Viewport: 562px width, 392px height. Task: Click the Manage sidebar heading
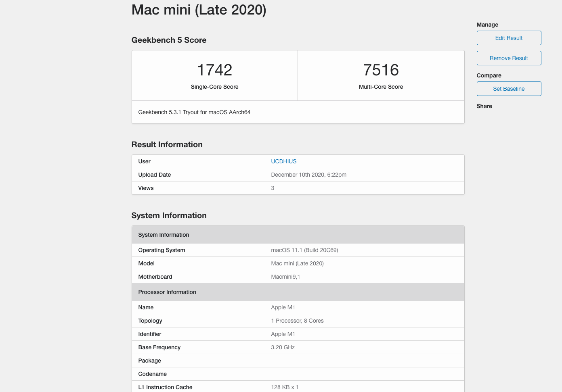click(x=487, y=25)
